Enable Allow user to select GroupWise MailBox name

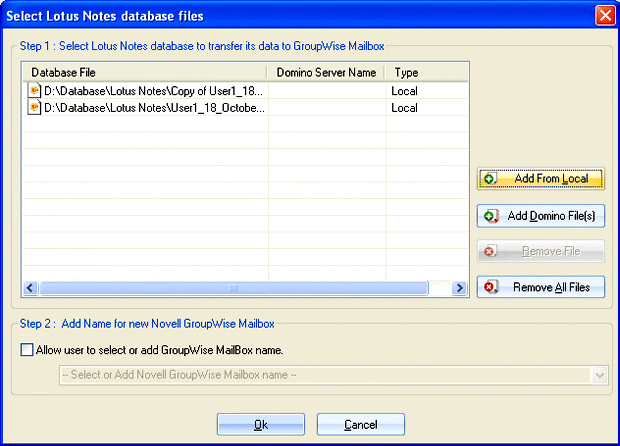[27, 350]
